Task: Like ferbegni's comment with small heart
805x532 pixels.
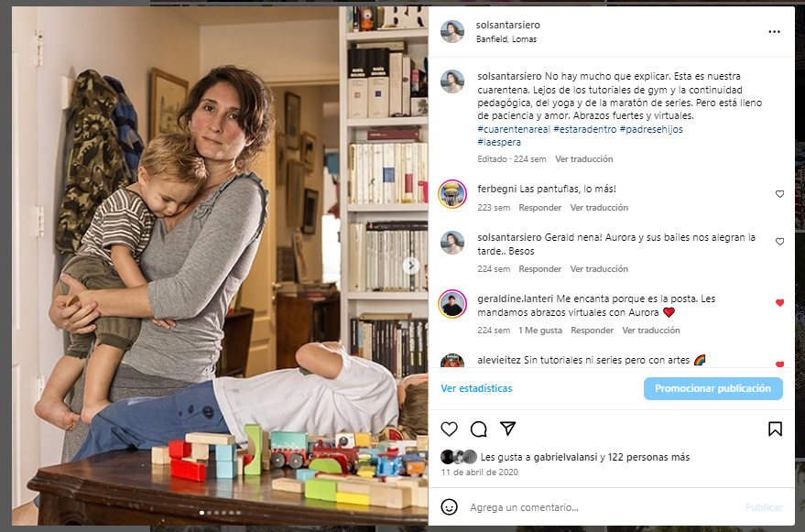Action: [x=779, y=194]
